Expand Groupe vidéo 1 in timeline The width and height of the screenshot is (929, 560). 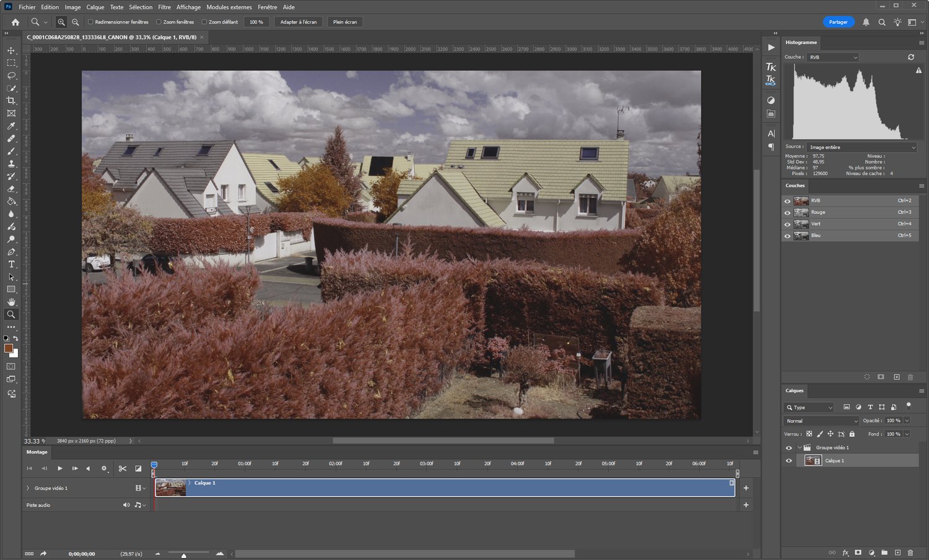28,488
